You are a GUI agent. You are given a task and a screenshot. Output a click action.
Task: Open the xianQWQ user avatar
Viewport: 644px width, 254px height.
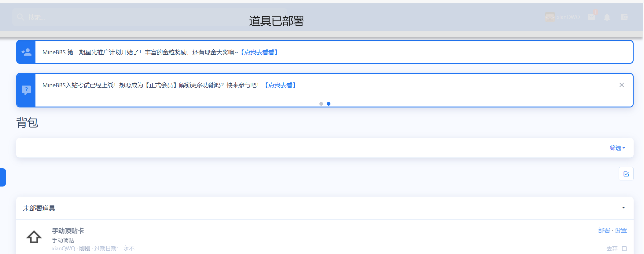point(550,17)
